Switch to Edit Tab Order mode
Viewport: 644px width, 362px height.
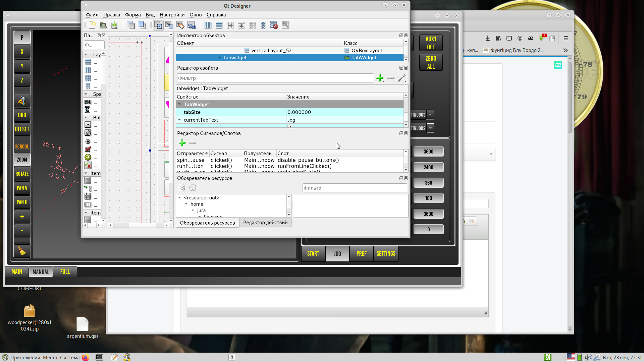(x=192, y=25)
